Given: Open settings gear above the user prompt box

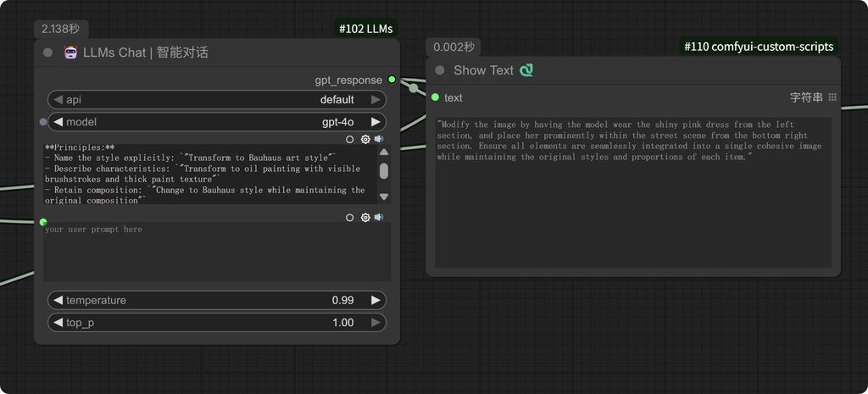Looking at the screenshot, I should coord(365,218).
